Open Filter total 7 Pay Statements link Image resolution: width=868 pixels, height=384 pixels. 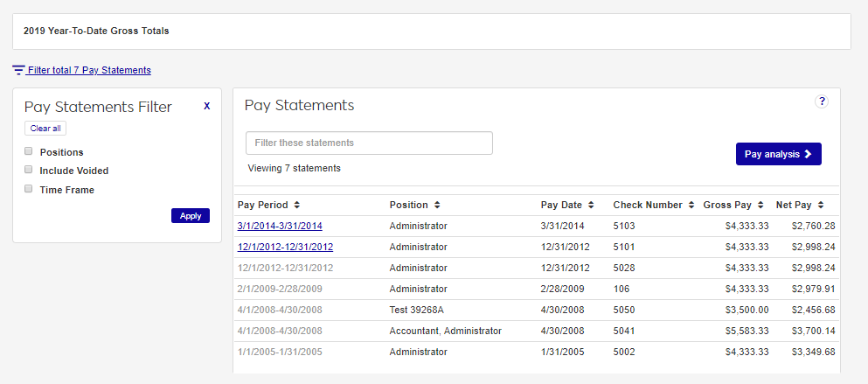(89, 70)
